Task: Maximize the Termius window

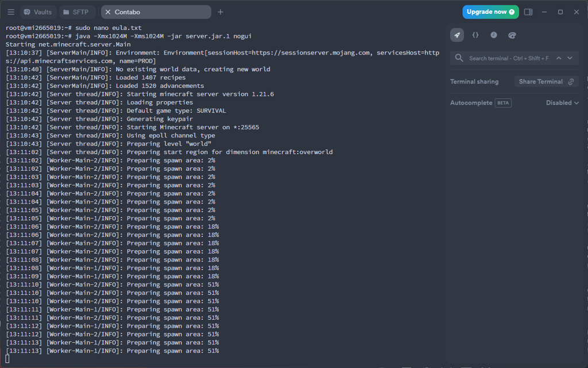Action: coord(560,12)
